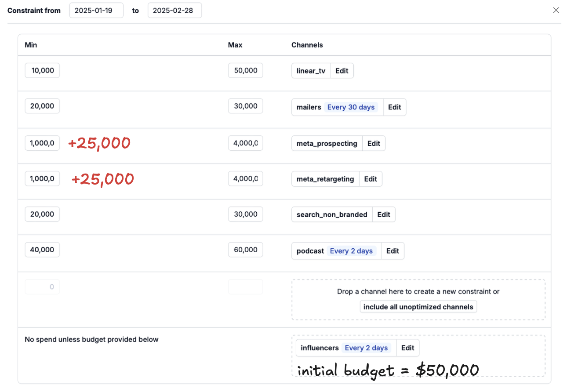Select the podcast Max value 60,000
This screenshot has height=392, width=567.
(245, 249)
